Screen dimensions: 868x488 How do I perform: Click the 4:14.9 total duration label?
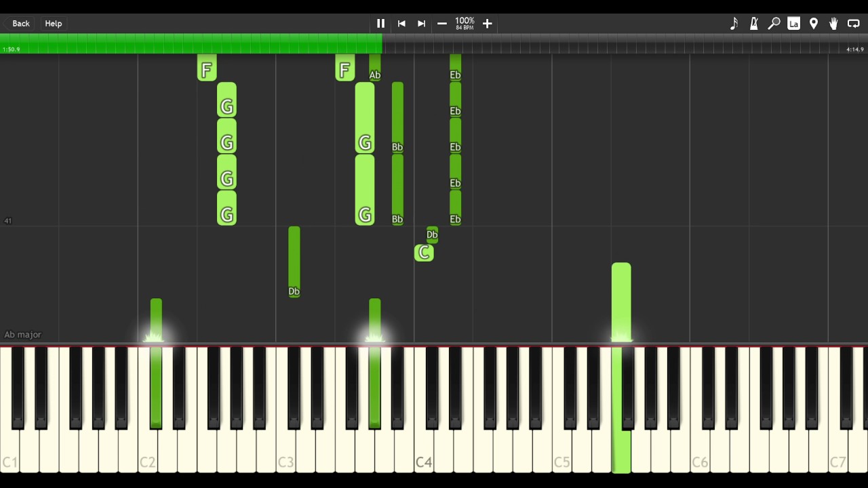tap(855, 49)
